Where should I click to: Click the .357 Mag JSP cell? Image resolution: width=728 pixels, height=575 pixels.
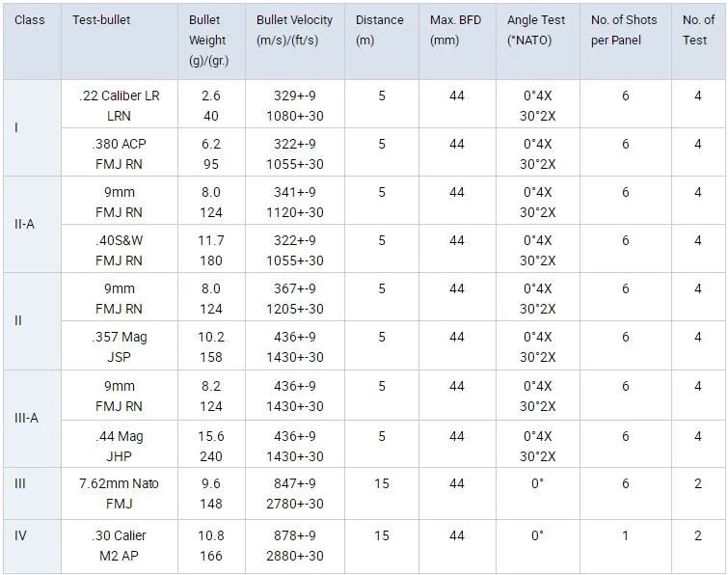[x=120, y=346]
